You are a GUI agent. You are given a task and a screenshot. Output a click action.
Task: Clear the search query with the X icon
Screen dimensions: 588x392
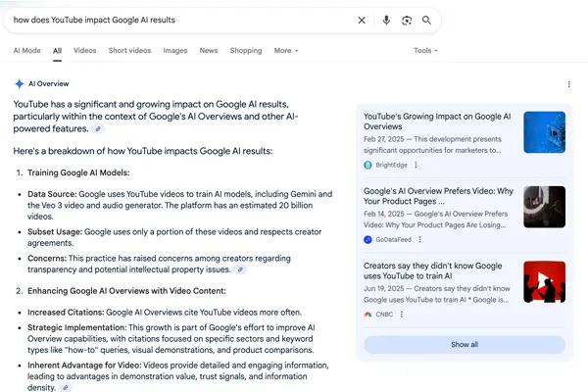(x=362, y=21)
